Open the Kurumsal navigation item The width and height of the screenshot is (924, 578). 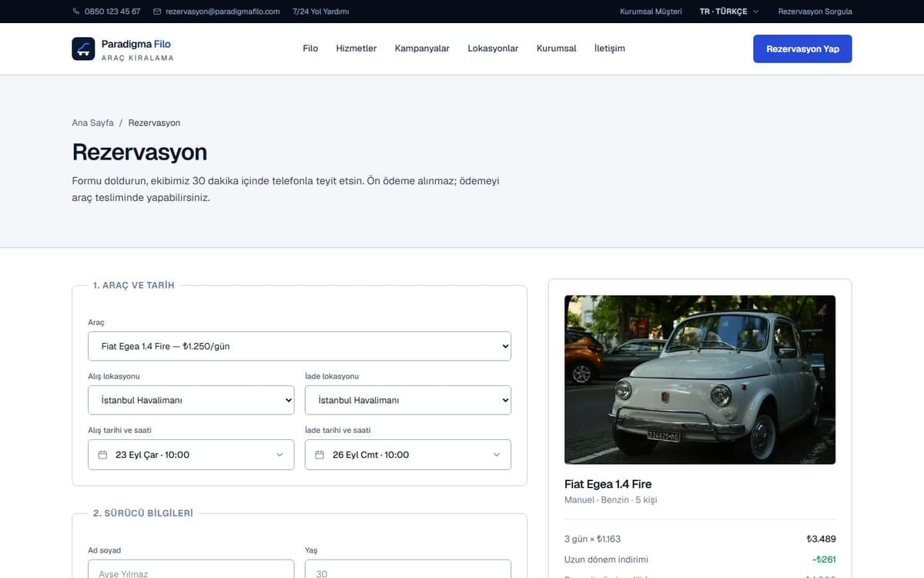(557, 49)
